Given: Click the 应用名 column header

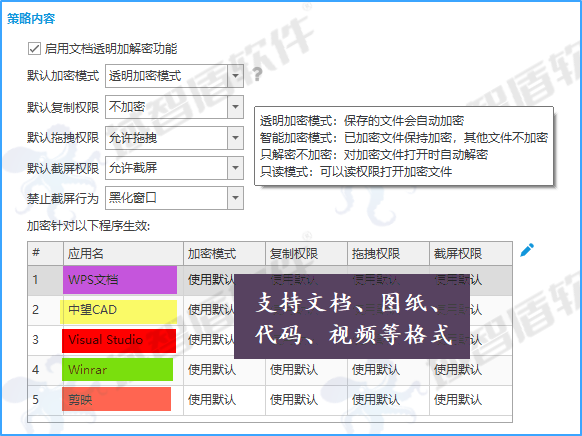Looking at the screenshot, I should pos(123,253).
